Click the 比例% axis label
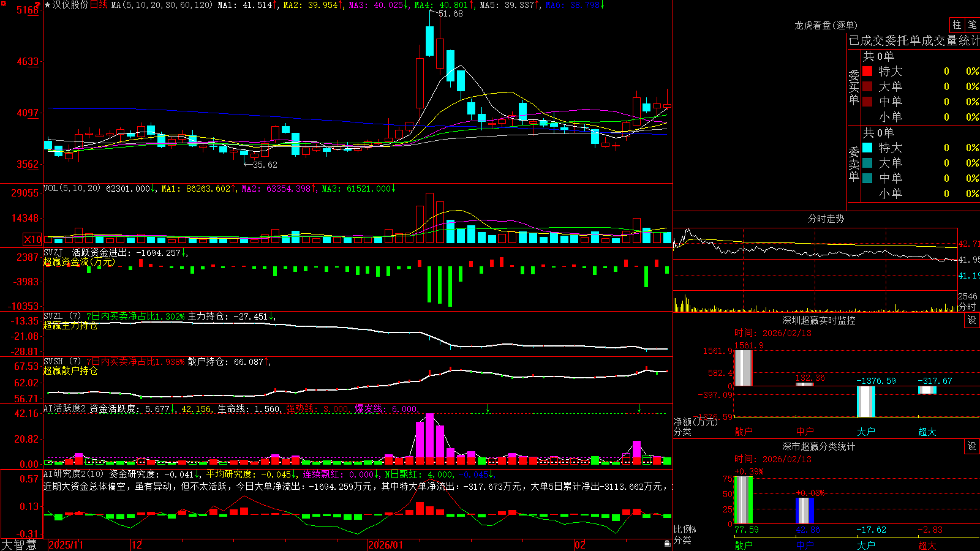Viewport: 980px width, 551px height. pyautogui.click(x=685, y=530)
